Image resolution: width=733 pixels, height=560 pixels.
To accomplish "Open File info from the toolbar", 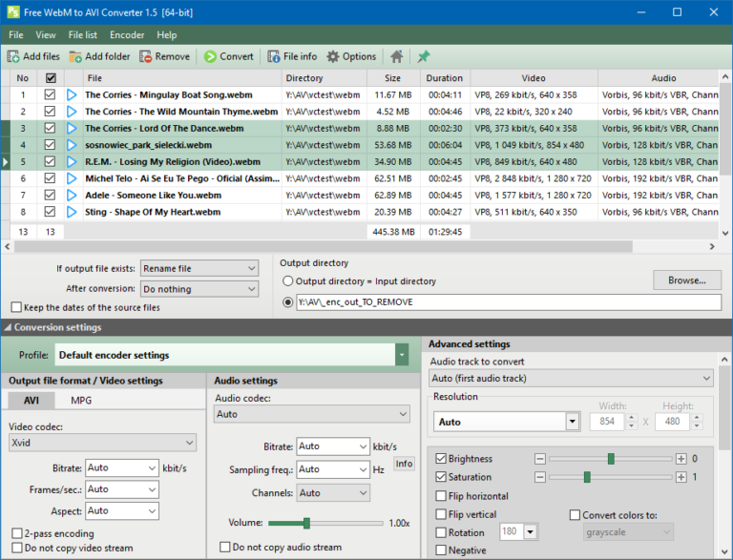I will tap(274, 56).
